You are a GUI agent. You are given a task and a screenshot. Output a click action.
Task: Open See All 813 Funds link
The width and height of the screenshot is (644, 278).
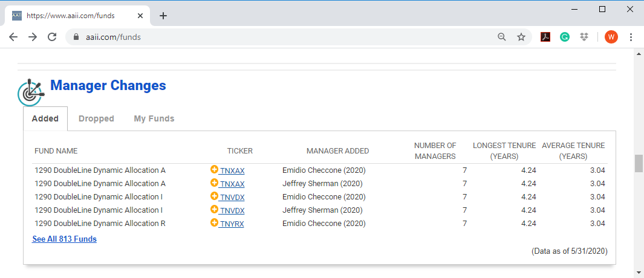(x=65, y=239)
